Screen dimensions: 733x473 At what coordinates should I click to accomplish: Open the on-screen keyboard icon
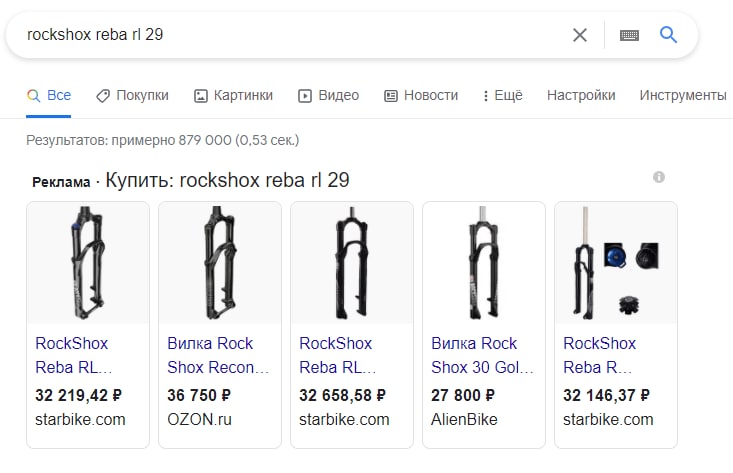click(x=629, y=35)
